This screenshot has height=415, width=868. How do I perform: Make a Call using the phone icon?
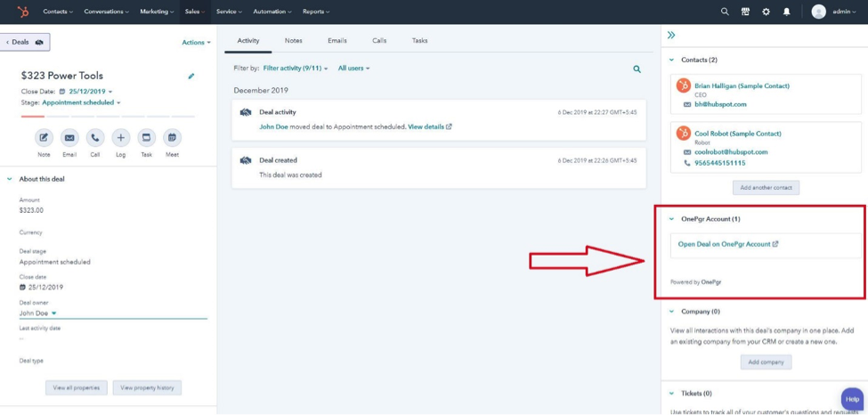(x=95, y=137)
